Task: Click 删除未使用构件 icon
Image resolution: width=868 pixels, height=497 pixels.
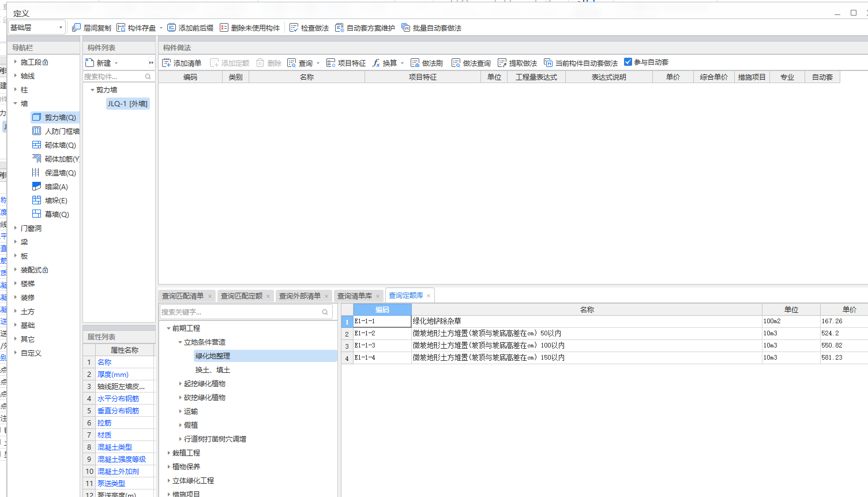Action: pos(224,28)
